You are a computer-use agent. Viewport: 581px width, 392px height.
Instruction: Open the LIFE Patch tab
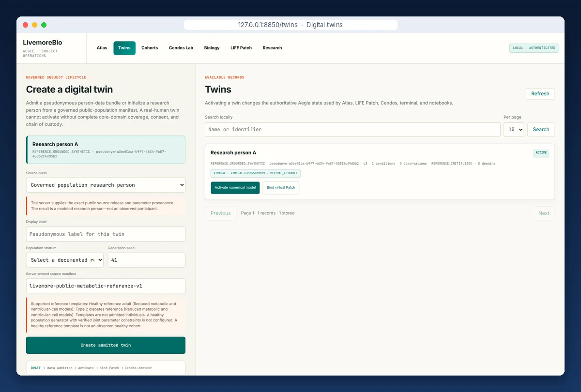(x=241, y=48)
